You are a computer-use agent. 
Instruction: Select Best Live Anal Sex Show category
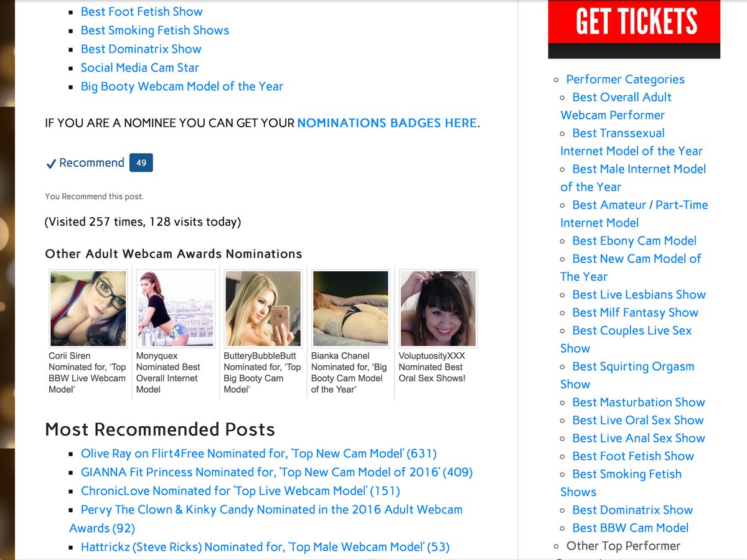tap(639, 439)
